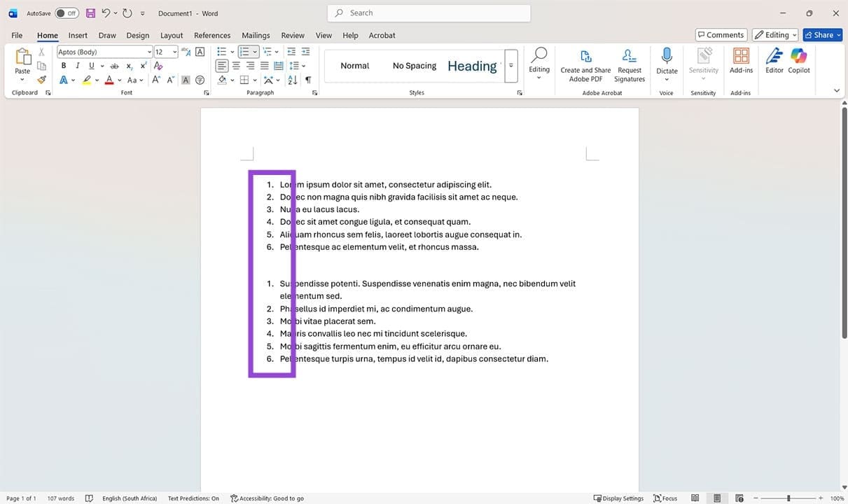Toggle bold formatting
848x504 pixels.
click(x=63, y=65)
